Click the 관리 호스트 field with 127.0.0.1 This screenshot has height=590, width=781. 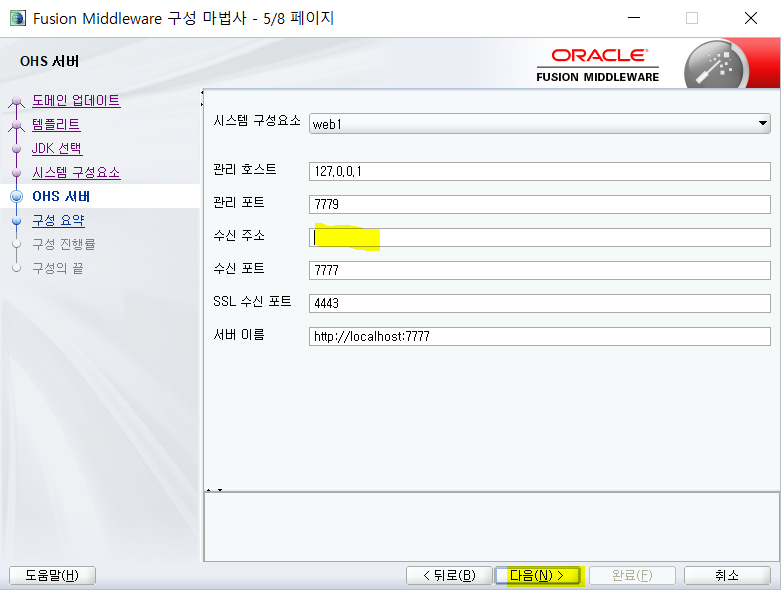coord(539,171)
